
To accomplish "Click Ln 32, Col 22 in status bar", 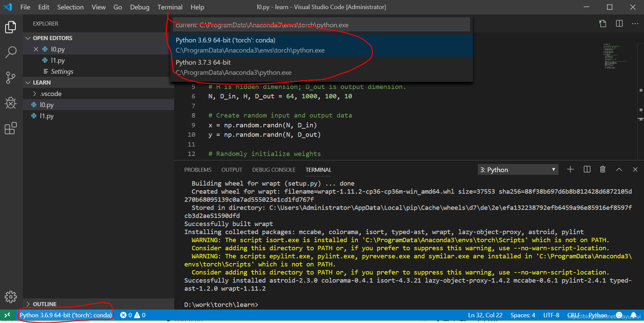I will (485, 315).
